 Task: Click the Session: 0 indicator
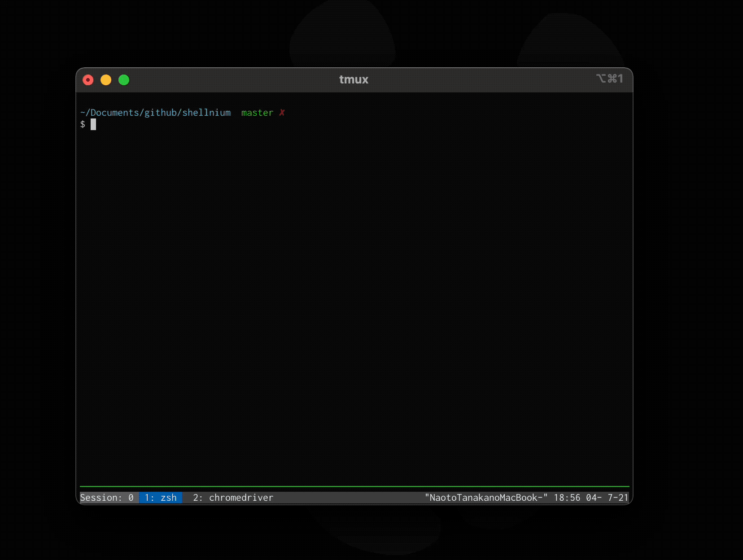108,498
